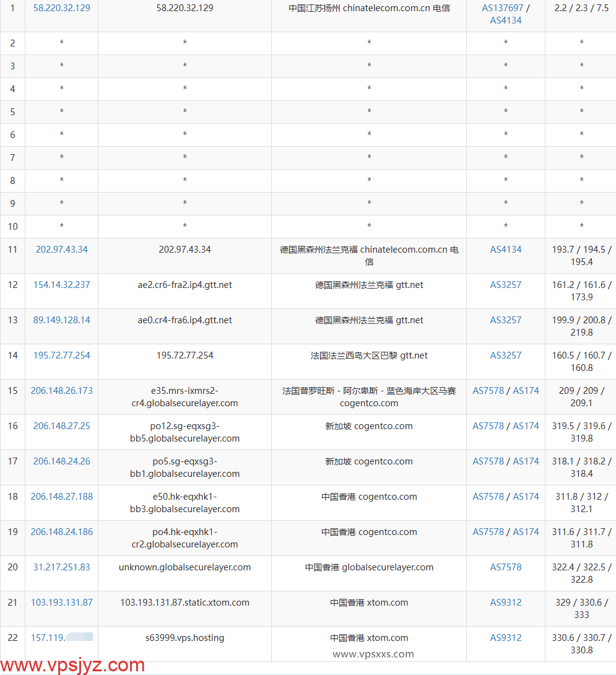
Task: Click AS7578 link in hop 16 row
Action: 488,426
